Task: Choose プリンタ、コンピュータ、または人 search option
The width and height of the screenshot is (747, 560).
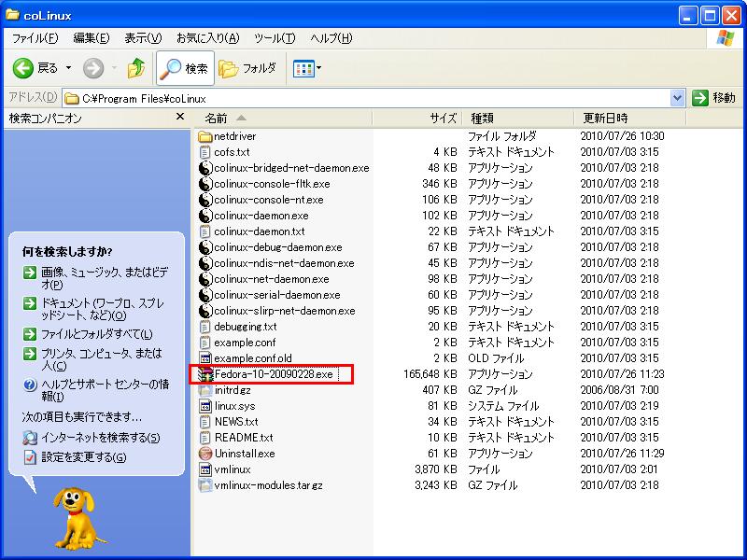Action: [x=102, y=359]
